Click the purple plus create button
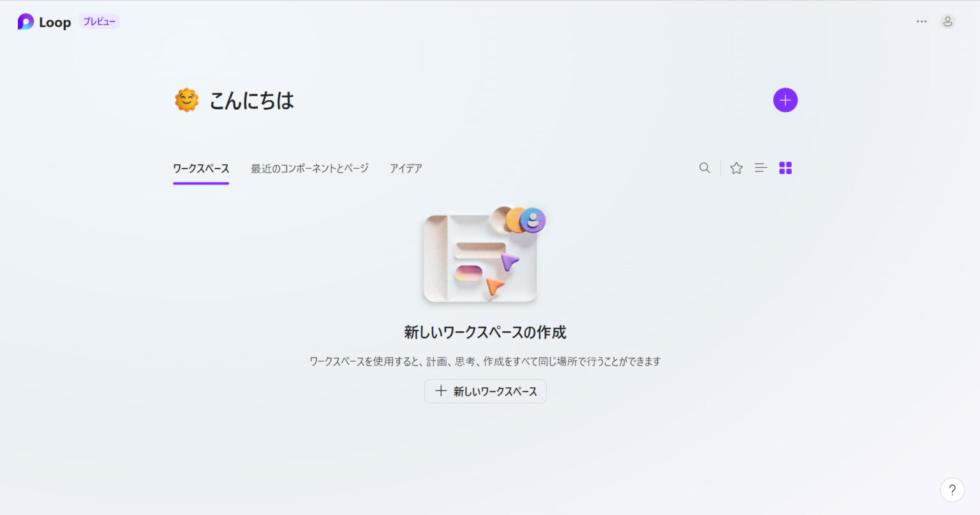980x515 pixels. coord(785,100)
